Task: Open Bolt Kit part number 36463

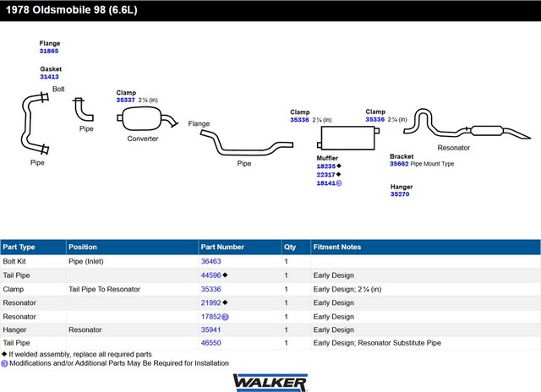Action: pos(210,261)
